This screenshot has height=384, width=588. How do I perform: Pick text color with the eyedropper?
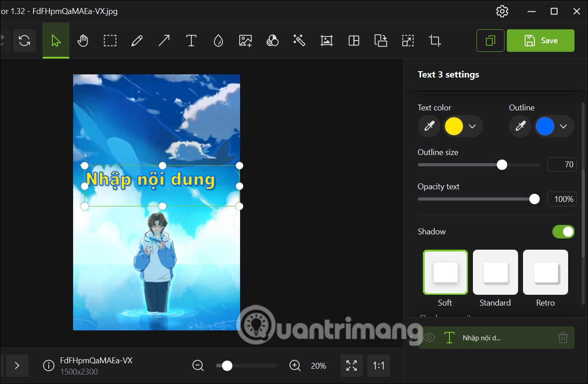coord(429,126)
